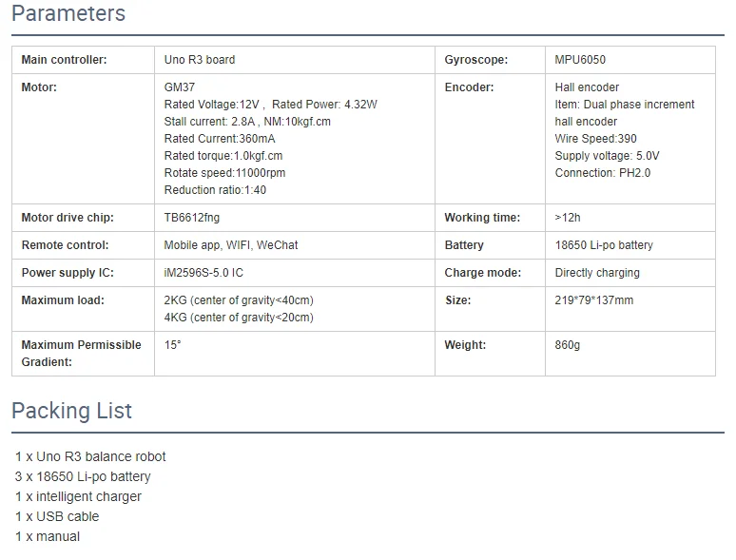Click the Working time >12h value

[568, 218]
